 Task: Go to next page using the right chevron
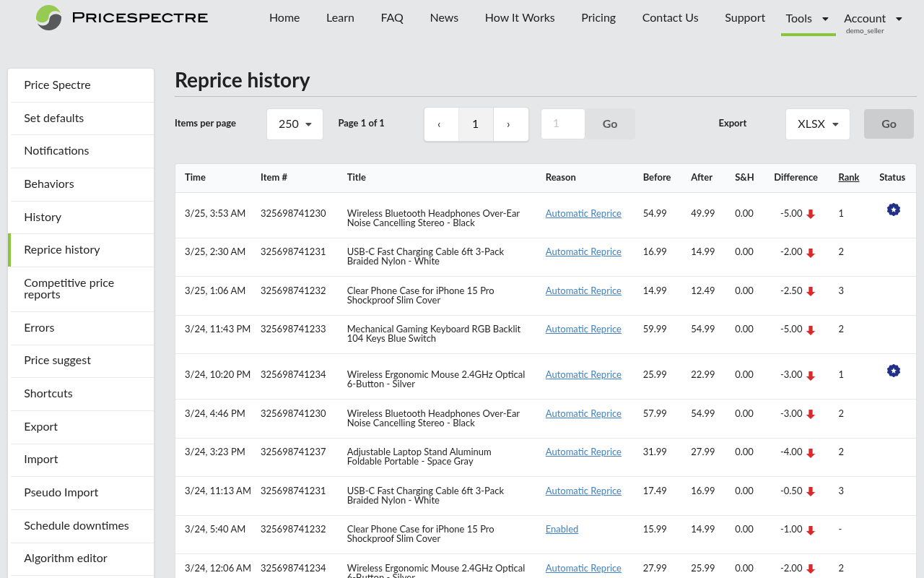click(510, 124)
